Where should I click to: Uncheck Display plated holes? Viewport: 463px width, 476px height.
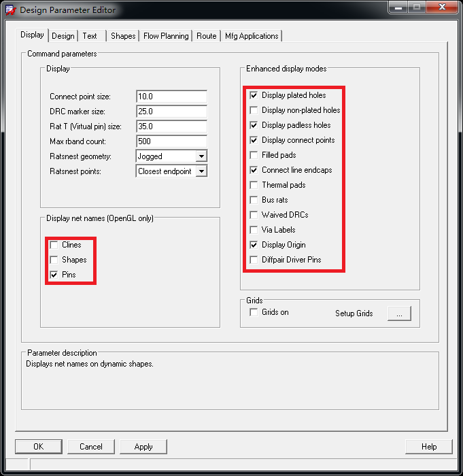point(254,95)
